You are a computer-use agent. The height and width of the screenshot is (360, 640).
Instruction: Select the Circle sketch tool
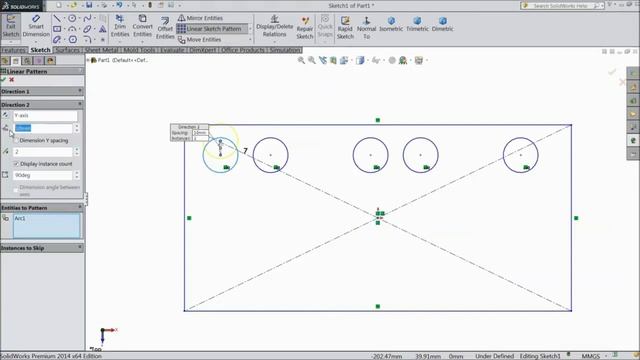pyautogui.click(x=72, y=18)
